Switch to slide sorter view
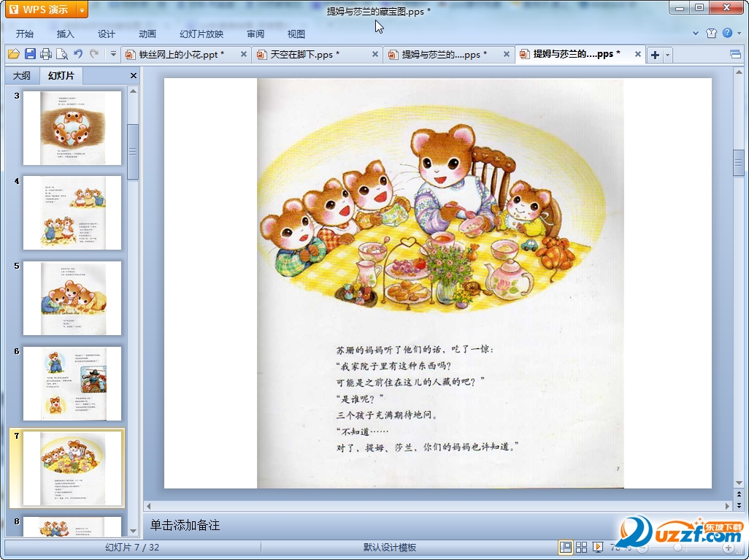The image size is (749, 560). pyautogui.click(x=581, y=548)
